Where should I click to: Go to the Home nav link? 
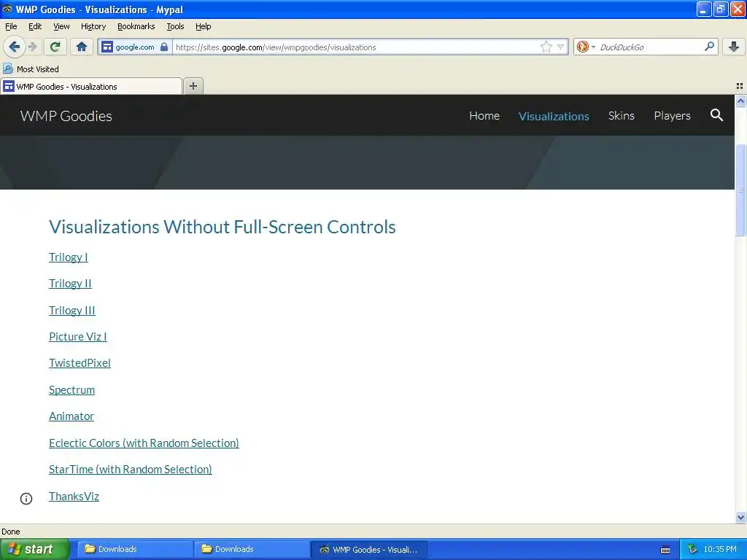484,116
